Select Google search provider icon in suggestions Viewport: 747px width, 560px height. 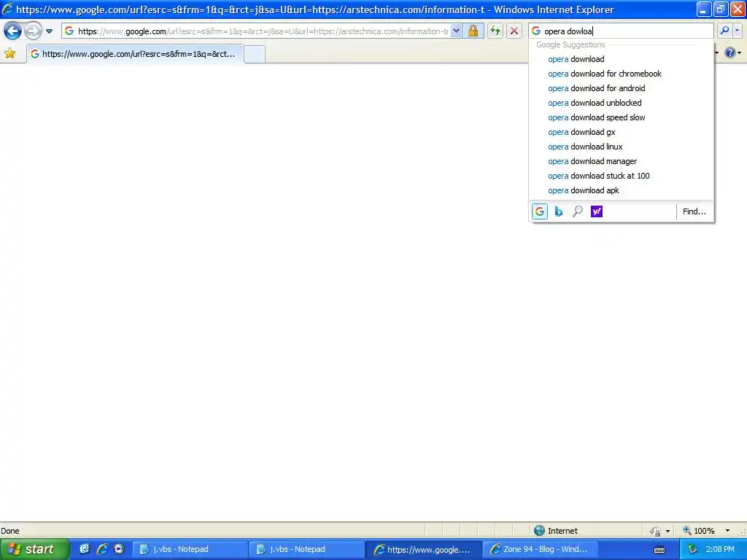[539, 211]
